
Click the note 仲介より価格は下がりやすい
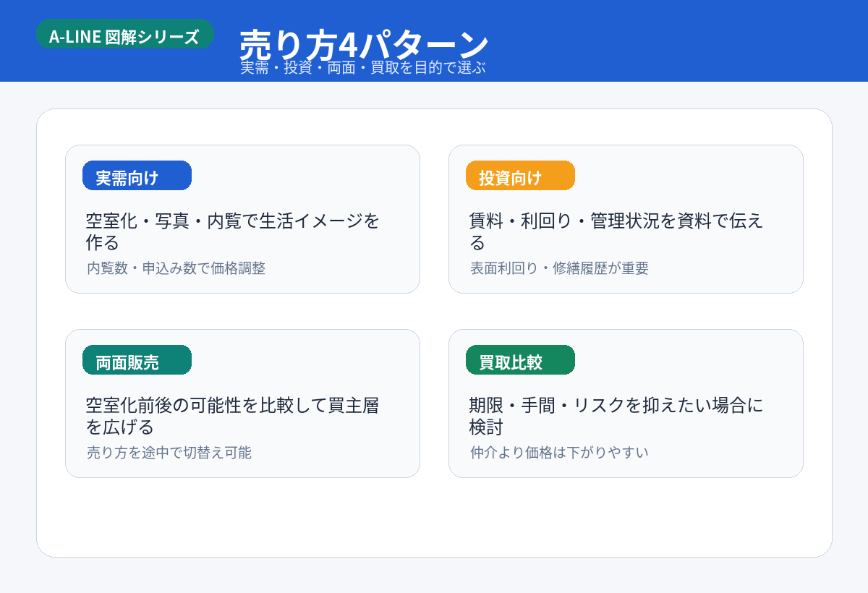[559, 453]
